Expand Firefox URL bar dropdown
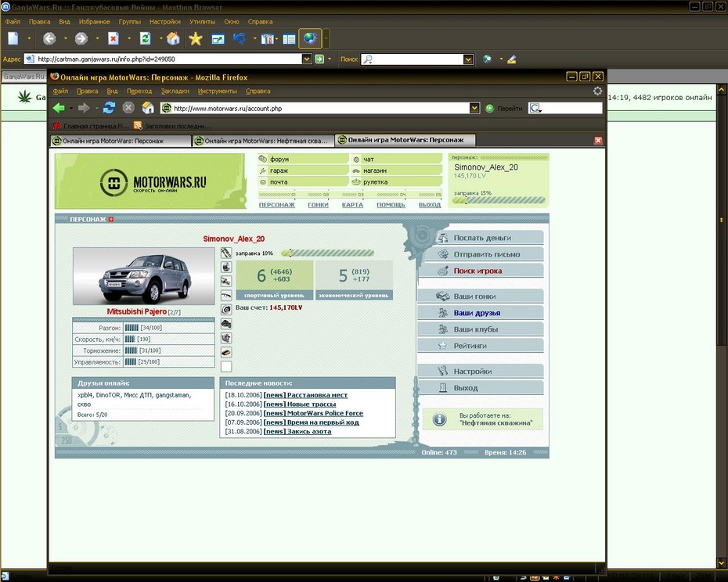728x582 pixels. tap(474, 108)
